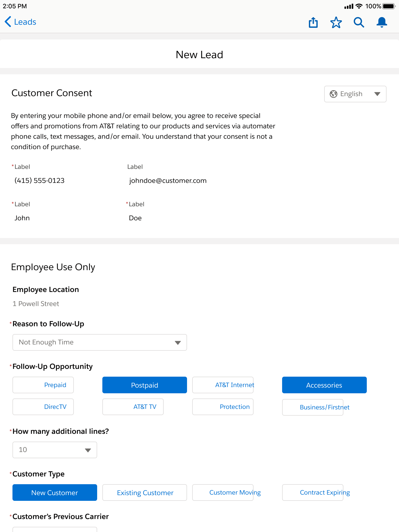This screenshot has width=399, height=532.
Task: Open Reason to Follow-Up dropdown
Action: 100,342
